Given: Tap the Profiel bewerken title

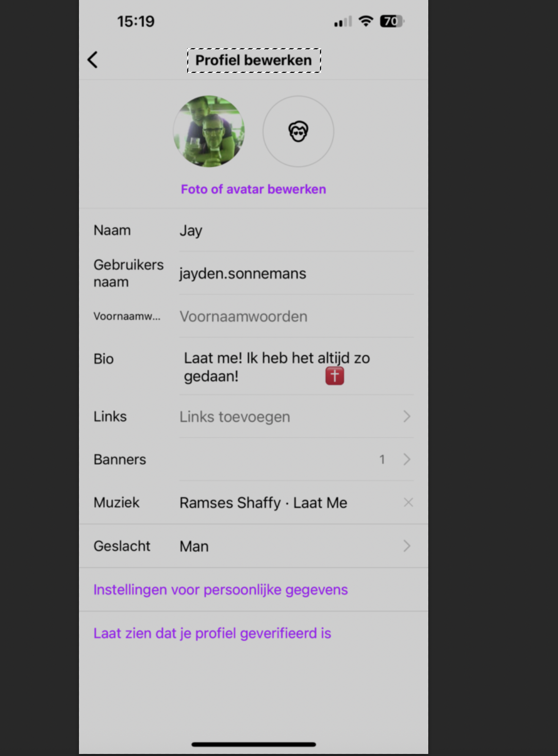Looking at the screenshot, I should pyautogui.click(x=254, y=61).
